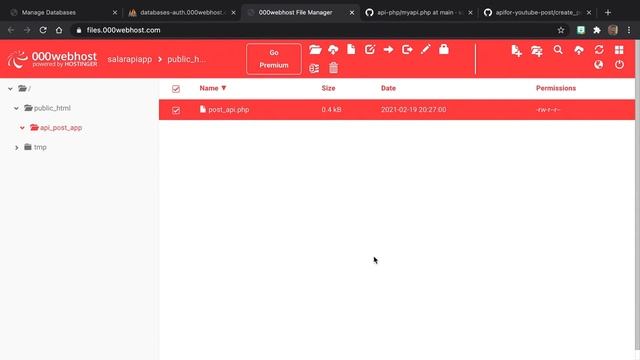
Task: Click the Go Premium button
Action: (x=274, y=59)
